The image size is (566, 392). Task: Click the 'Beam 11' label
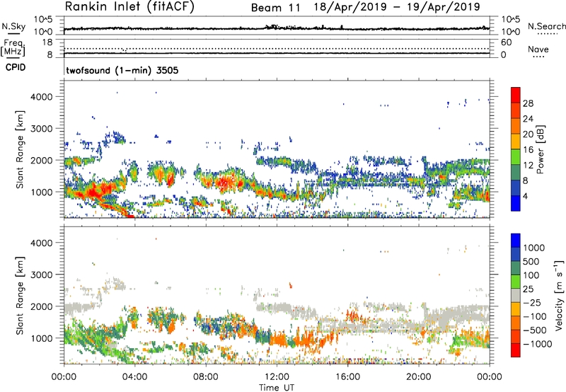click(275, 8)
